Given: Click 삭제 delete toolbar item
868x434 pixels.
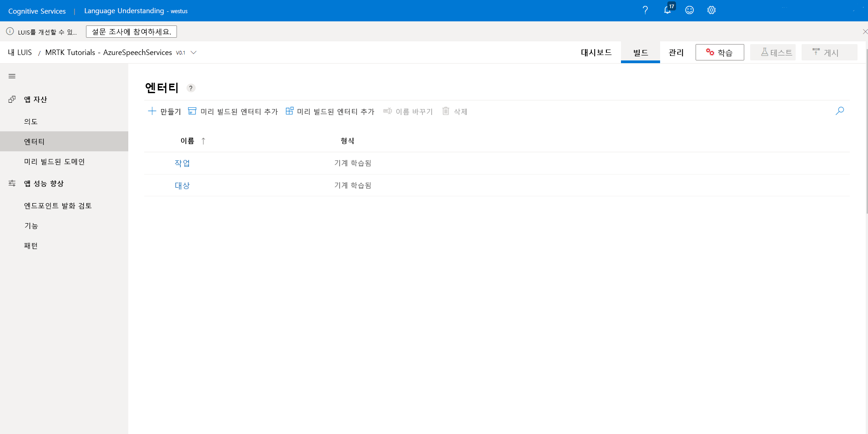Looking at the screenshot, I should (455, 111).
